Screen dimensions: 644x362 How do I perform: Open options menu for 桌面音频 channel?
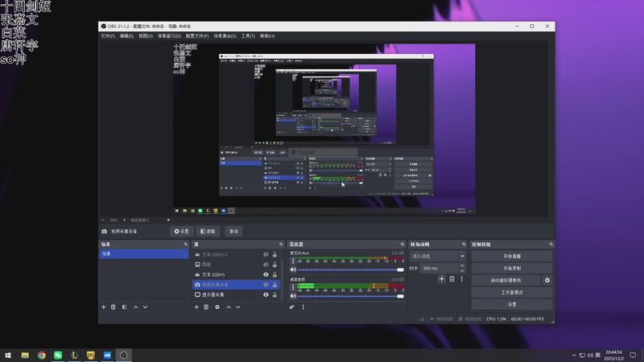point(293,287)
